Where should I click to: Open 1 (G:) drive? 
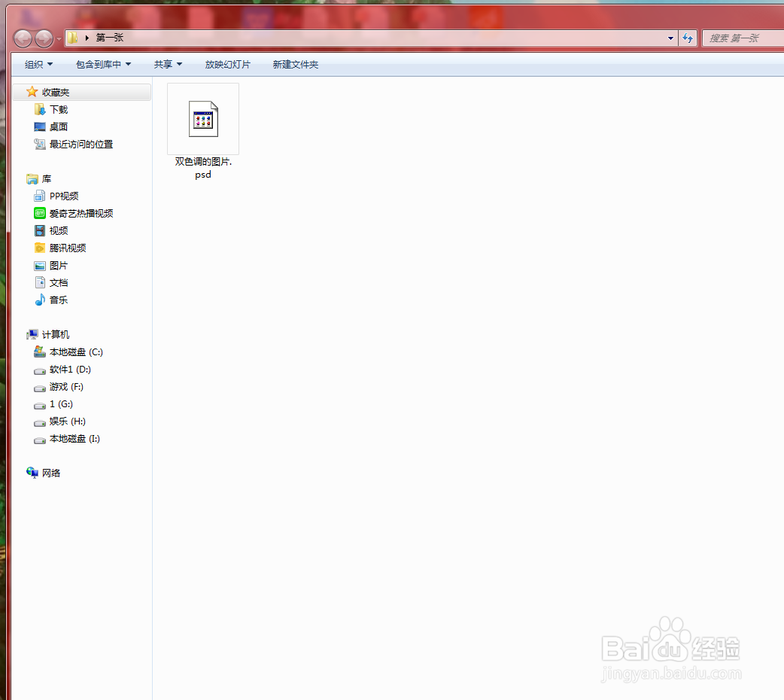pyautogui.click(x=62, y=403)
